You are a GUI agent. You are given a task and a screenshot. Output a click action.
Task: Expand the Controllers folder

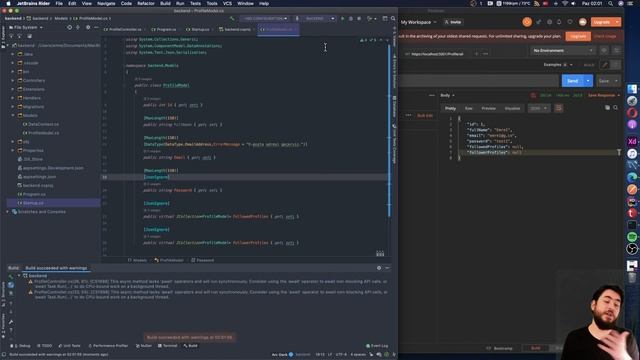click(13, 80)
